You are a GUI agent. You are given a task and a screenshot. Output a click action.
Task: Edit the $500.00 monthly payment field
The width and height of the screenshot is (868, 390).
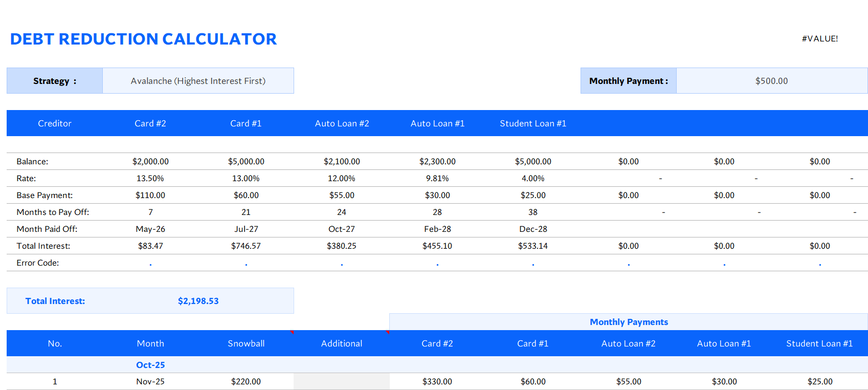(x=772, y=81)
